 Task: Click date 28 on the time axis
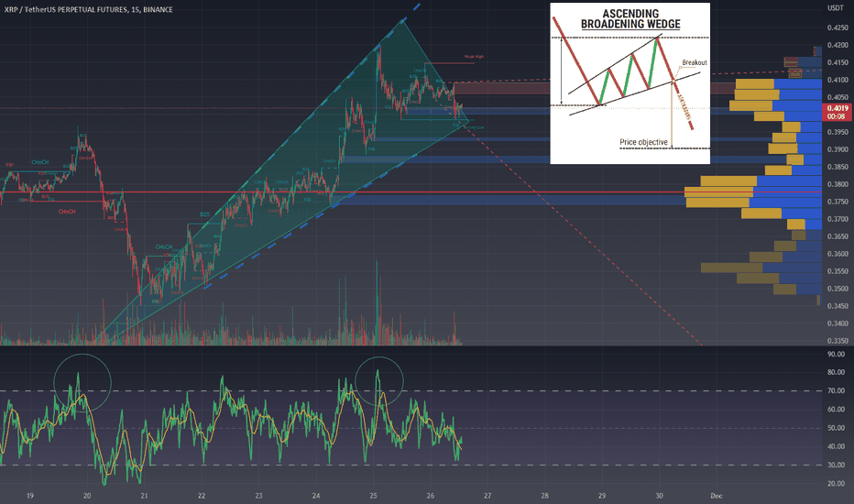pyautogui.click(x=544, y=496)
